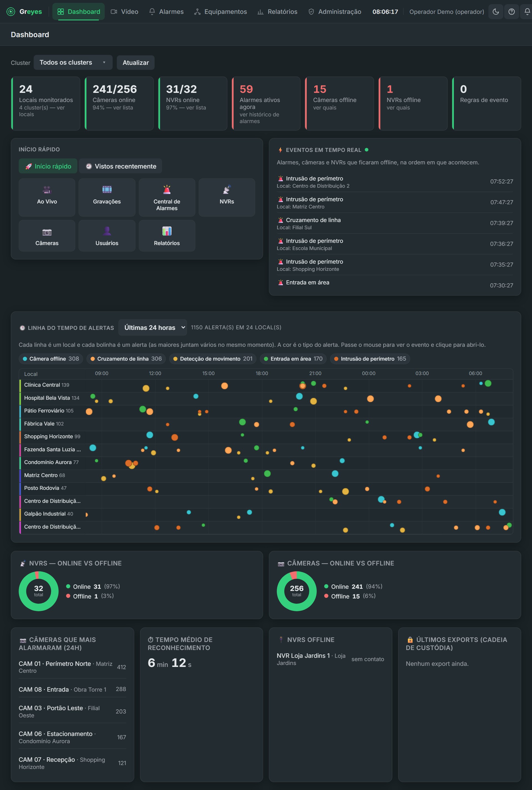Image resolution: width=532 pixels, height=790 pixels.
Task: Open the 31/32 NVRs online card
Action: (x=193, y=103)
